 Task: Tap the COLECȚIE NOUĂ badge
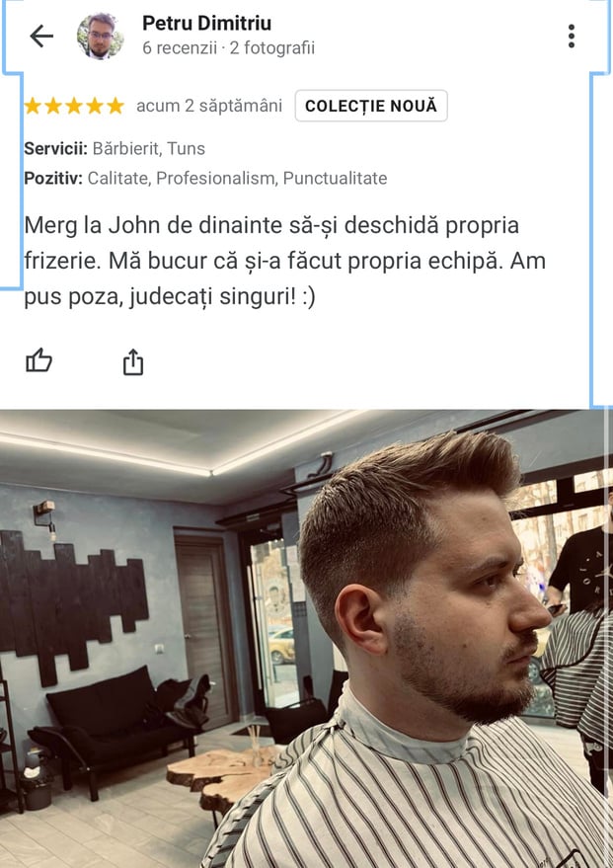[x=371, y=106]
